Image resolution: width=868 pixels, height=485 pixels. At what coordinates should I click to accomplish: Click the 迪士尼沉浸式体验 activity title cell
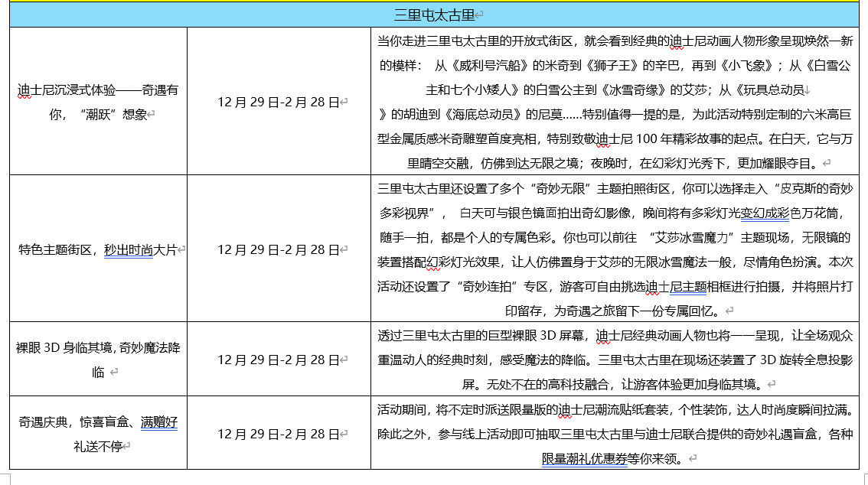point(97,101)
